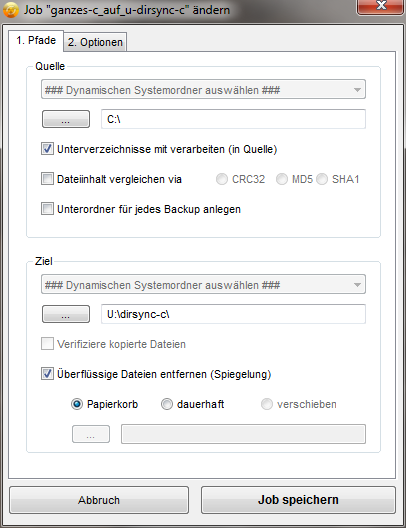406x528 pixels.
Task: Toggle Überflüssige Dateien entfernen (Spiegelung)
Action: (x=47, y=374)
